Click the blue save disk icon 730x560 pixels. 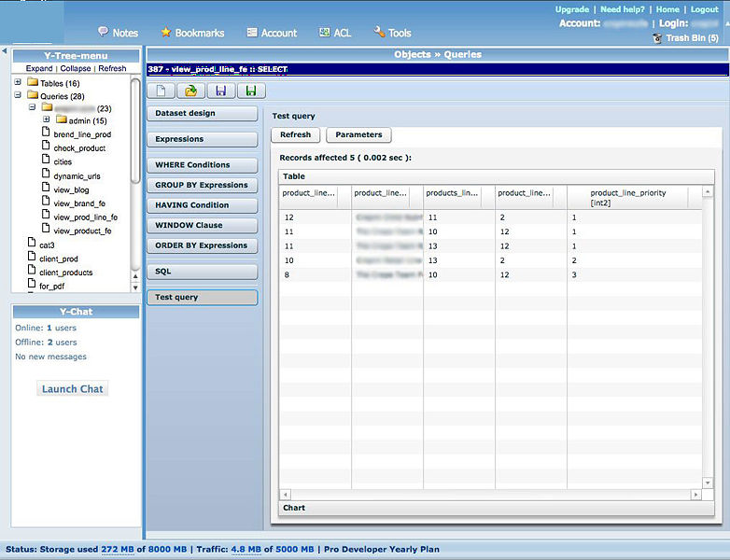(x=220, y=91)
